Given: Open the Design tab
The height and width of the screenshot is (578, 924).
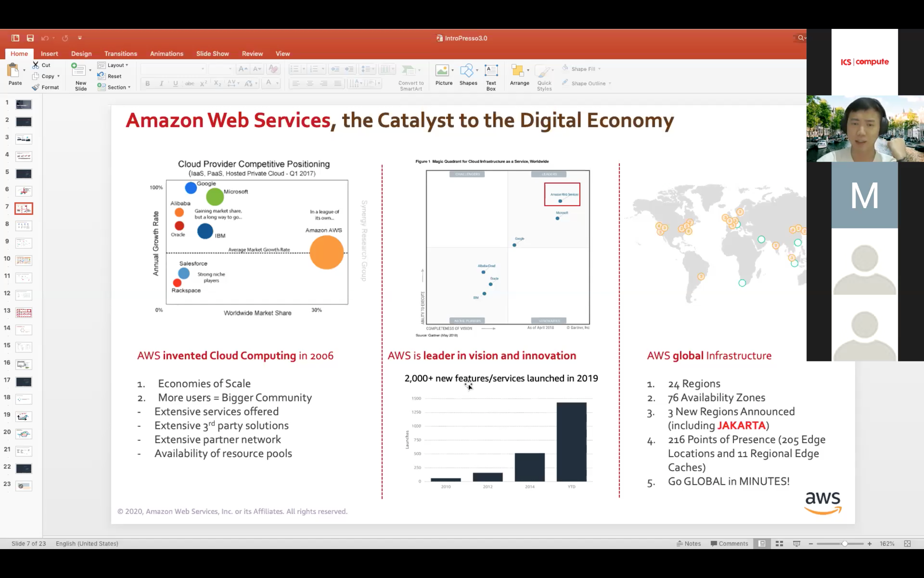Looking at the screenshot, I should click(x=81, y=54).
